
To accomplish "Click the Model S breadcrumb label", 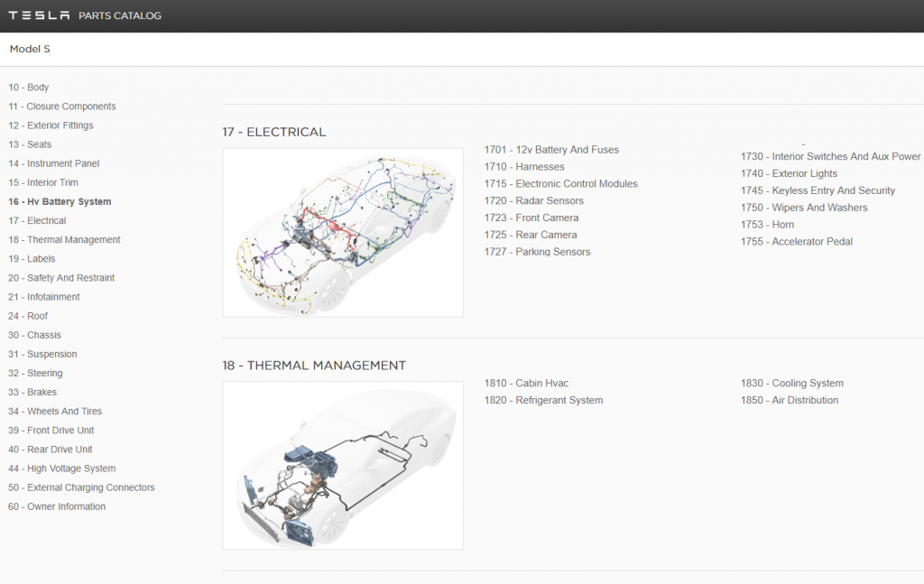I will pos(29,49).
